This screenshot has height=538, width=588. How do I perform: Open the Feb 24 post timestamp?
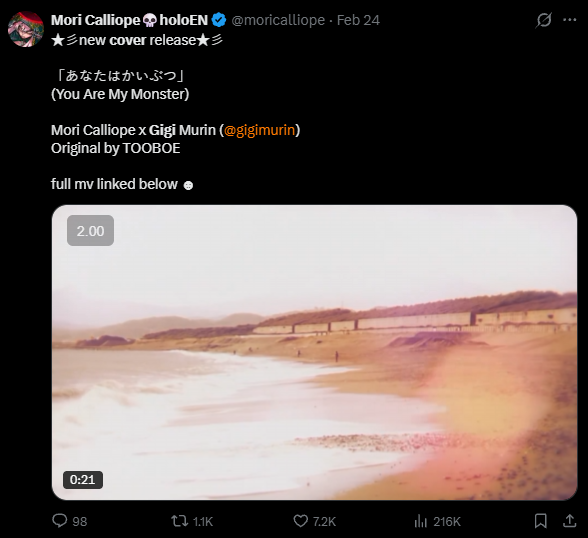pos(358,20)
